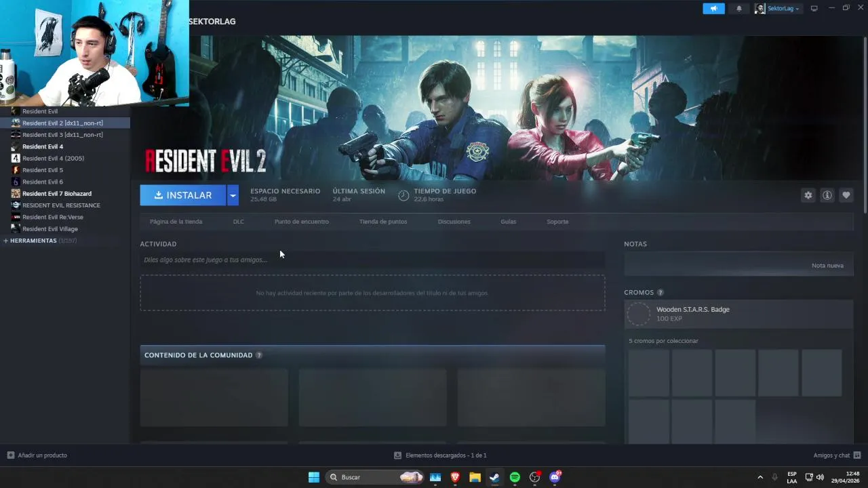Viewport: 868px width, 488px height.
Task: Click the taskbar Buscar search box
Action: click(x=375, y=477)
